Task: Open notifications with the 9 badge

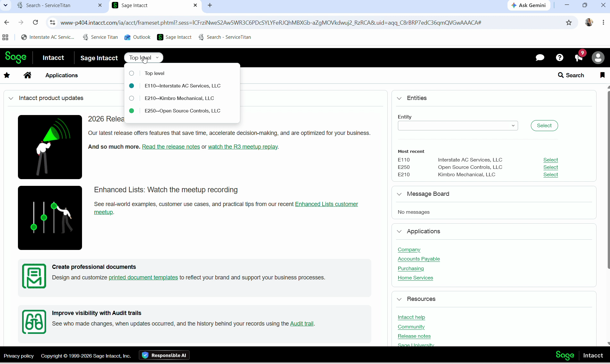Action: coord(579,57)
